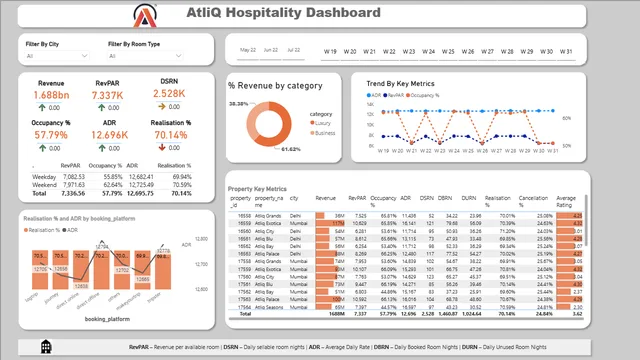Select the 16563 Atliq Palace Delhi row
The width and height of the screenshot is (640, 360).
click(x=406, y=254)
